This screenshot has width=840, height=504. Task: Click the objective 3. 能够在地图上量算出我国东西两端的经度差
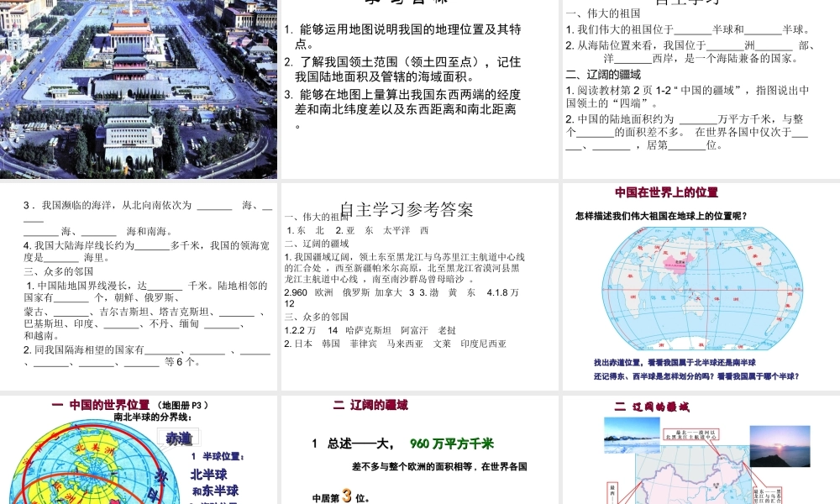pyautogui.click(x=402, y=109)
